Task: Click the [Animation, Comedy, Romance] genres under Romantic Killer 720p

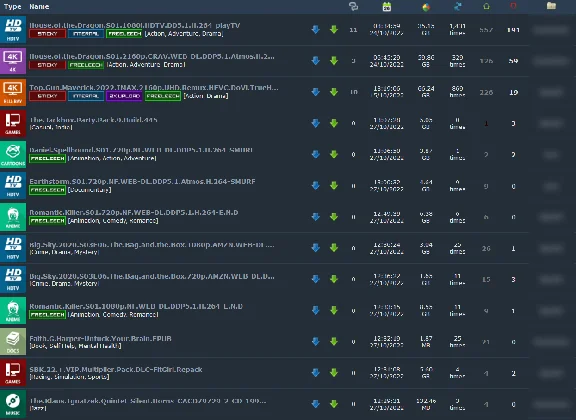Action: pos(113,221)
